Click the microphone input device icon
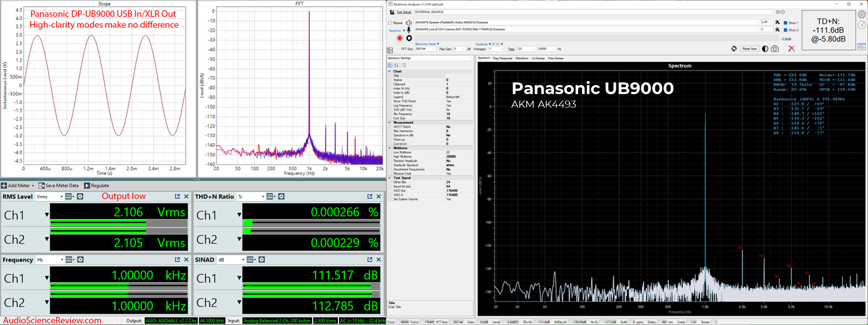Image resolution: width=868 pixels, height=325 pixels. click(x=409, y=30)
